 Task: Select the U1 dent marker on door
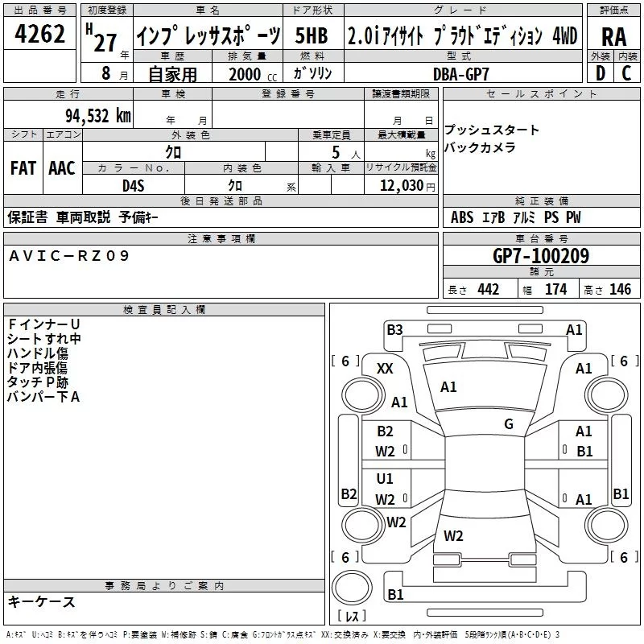point(385,479)
